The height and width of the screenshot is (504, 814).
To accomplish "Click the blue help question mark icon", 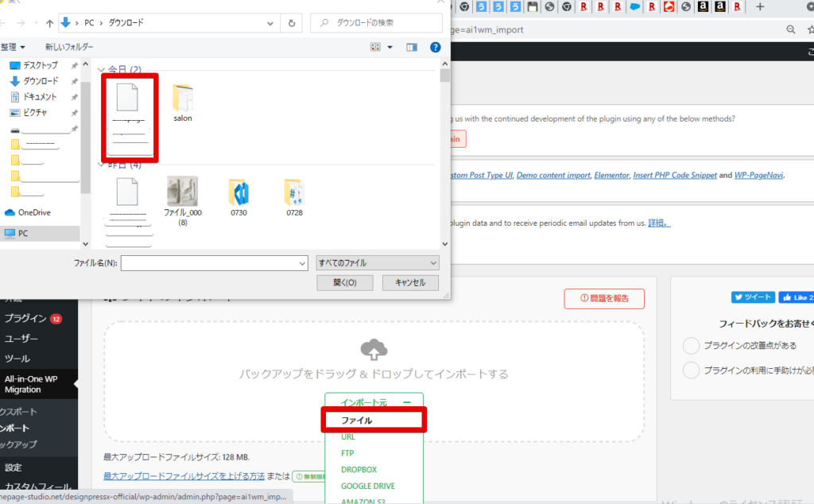I will point(435,48).
